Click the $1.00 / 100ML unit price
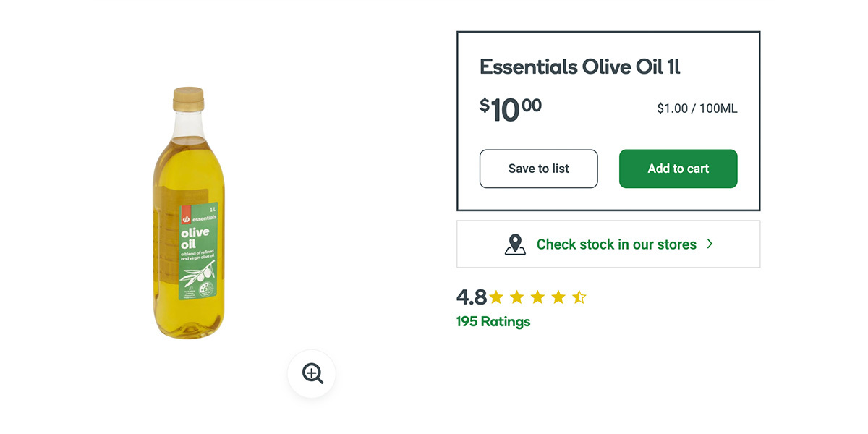Image resolution: width=868 pixels, height=434 pixels. click(x=697, y=109)
